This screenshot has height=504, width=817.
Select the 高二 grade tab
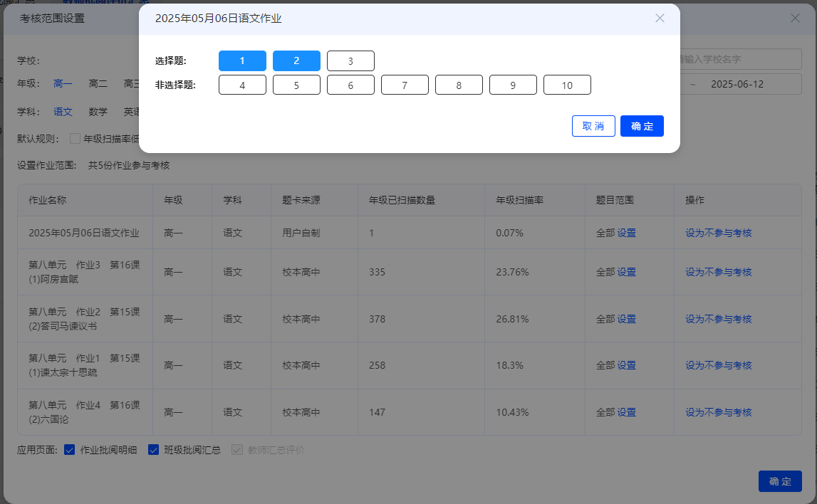[98, 83]
